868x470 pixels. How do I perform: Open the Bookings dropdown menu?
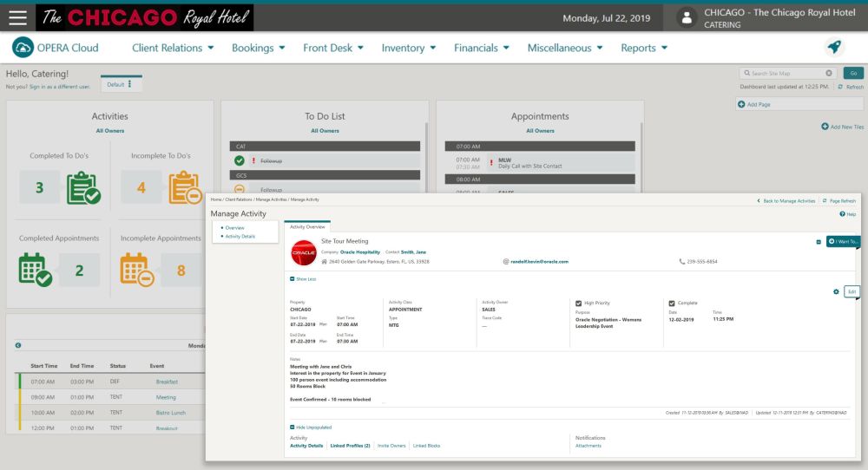coord(258,48)
